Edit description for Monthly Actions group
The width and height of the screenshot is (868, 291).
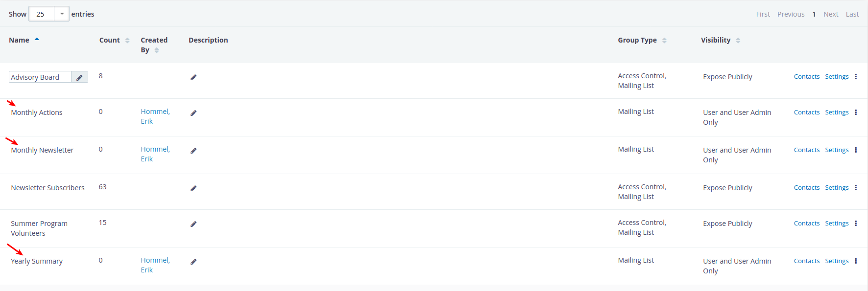point(193,113)
